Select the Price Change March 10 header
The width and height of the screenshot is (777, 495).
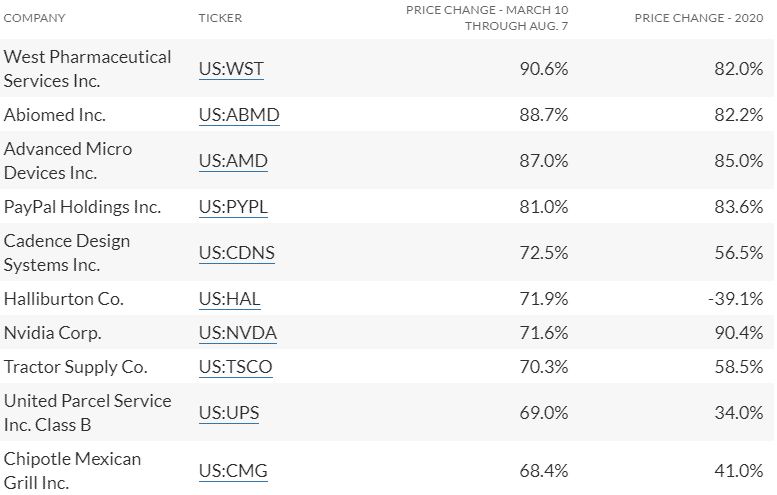487,18
